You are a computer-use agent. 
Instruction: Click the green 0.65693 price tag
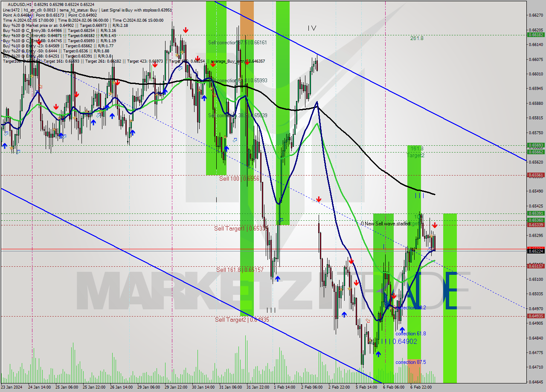click(536, 145)
